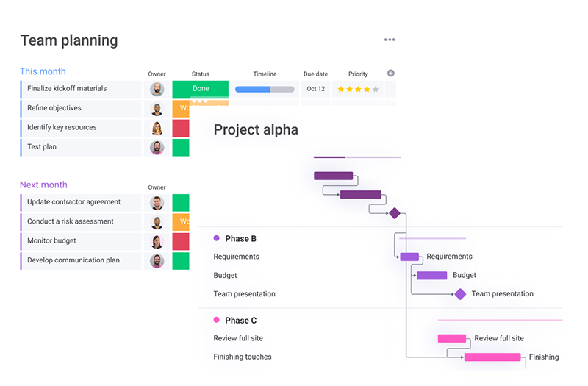Click owner avatar for Identify key resources
The height and width of the screenshot is (386, 588).
point(157,128)
